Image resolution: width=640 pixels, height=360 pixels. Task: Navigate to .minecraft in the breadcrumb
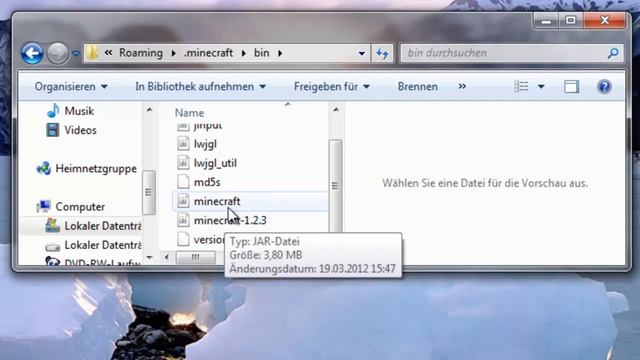point(208,53)
